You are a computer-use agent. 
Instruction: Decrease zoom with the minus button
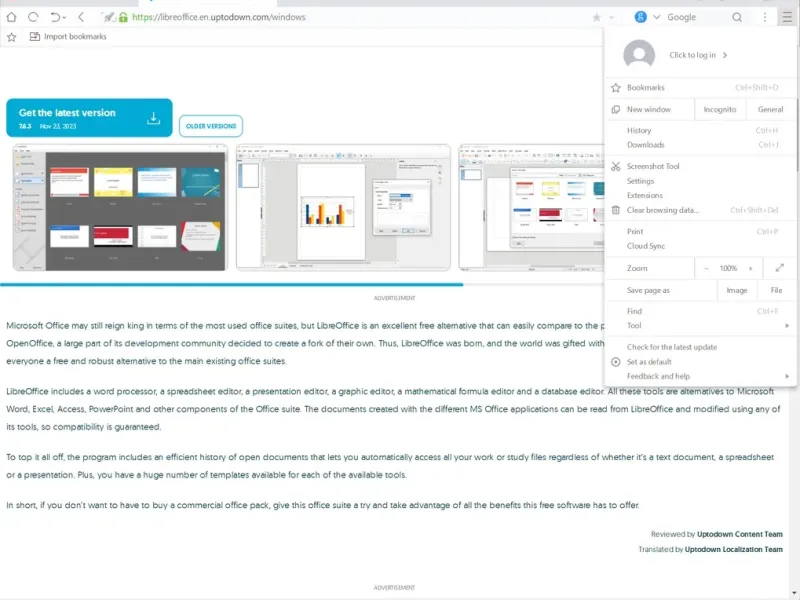click(706, 268)
